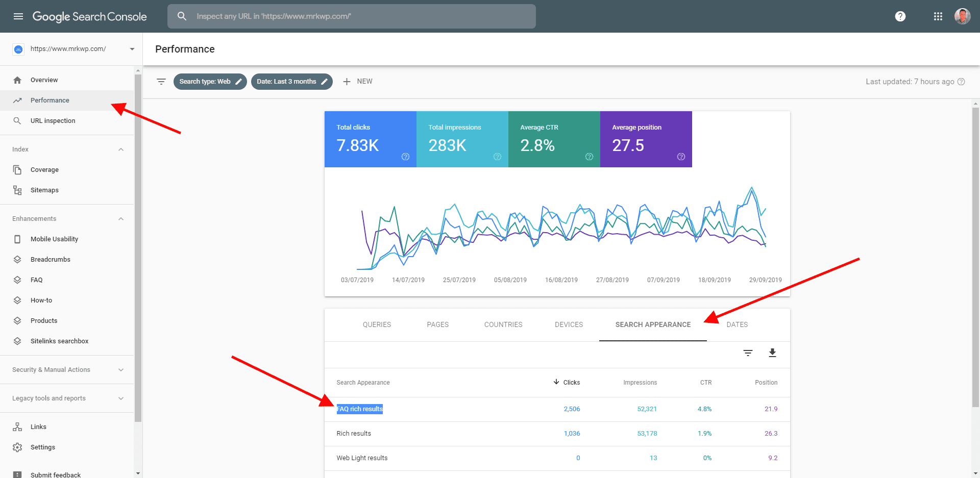Open the Google apps grid

(938, 16)
